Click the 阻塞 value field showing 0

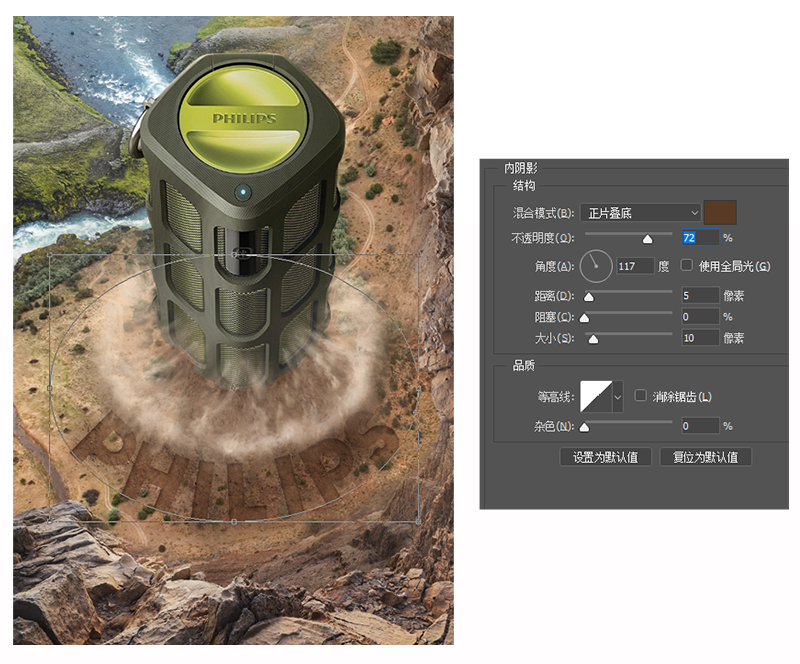coord(700,317)
